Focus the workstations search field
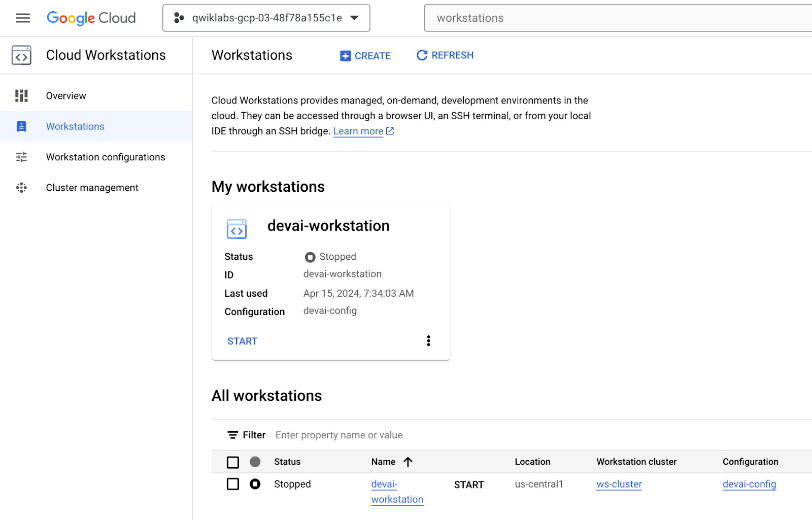Viewport: 812px width, 520px height. click(x=618, y=18)
